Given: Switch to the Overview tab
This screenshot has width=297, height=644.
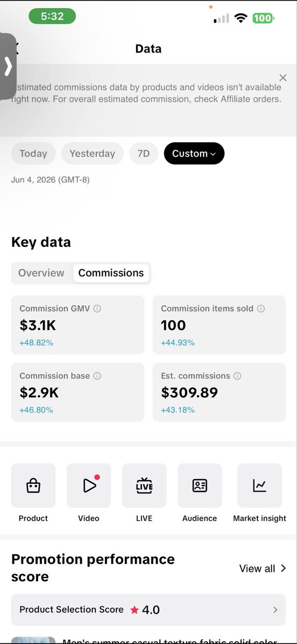Looking at the screenshot, I should pos(41,273).
